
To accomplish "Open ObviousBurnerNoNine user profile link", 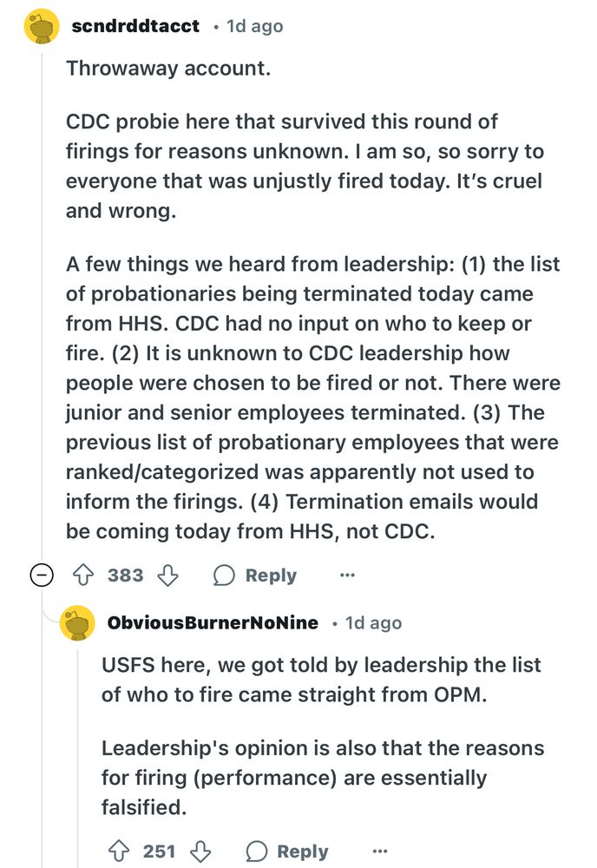I will pyautogui.click(x=212, y=623).
